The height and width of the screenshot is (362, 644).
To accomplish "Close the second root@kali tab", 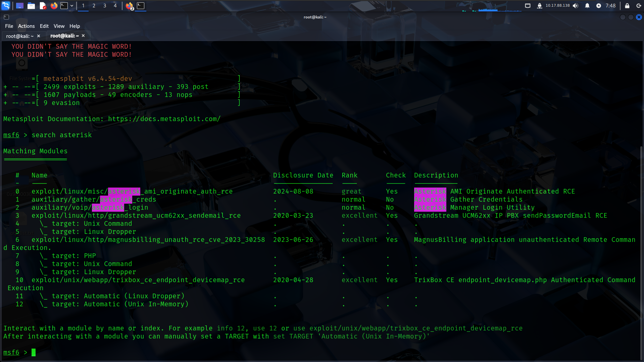I will (83, 36).
